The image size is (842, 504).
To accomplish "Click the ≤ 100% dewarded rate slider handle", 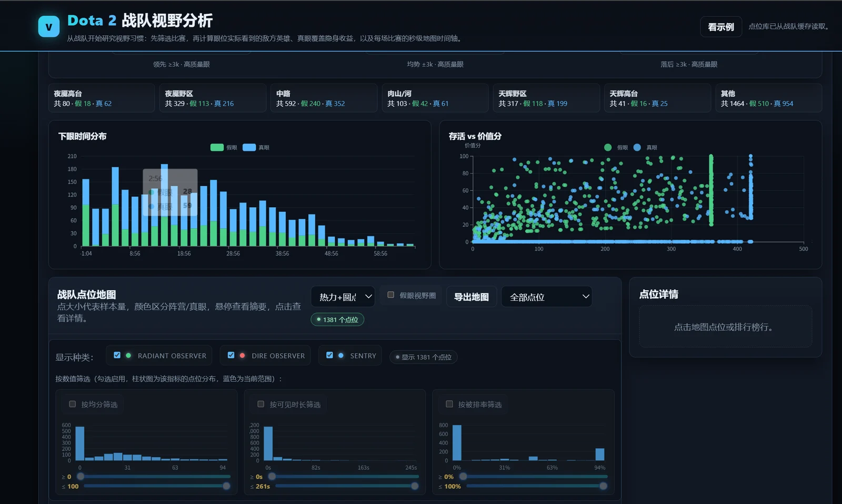I will 603,486.
